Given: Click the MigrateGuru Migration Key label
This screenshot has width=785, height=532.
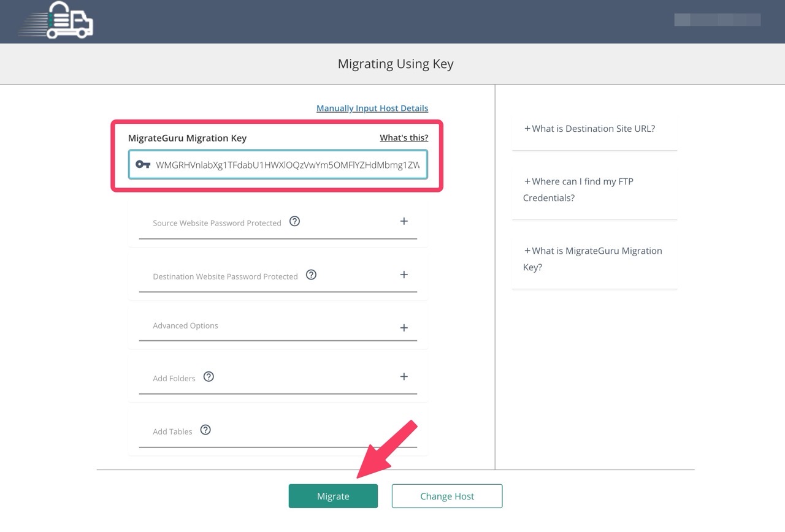Looking at the screenshot, I should (x=187, y=138).
